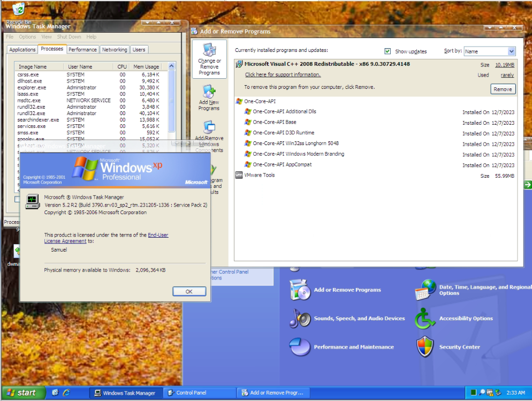The height and width of the screenshot is (401, 532).
Task: Select the lsass.exe process row
Action: [91, 94]
